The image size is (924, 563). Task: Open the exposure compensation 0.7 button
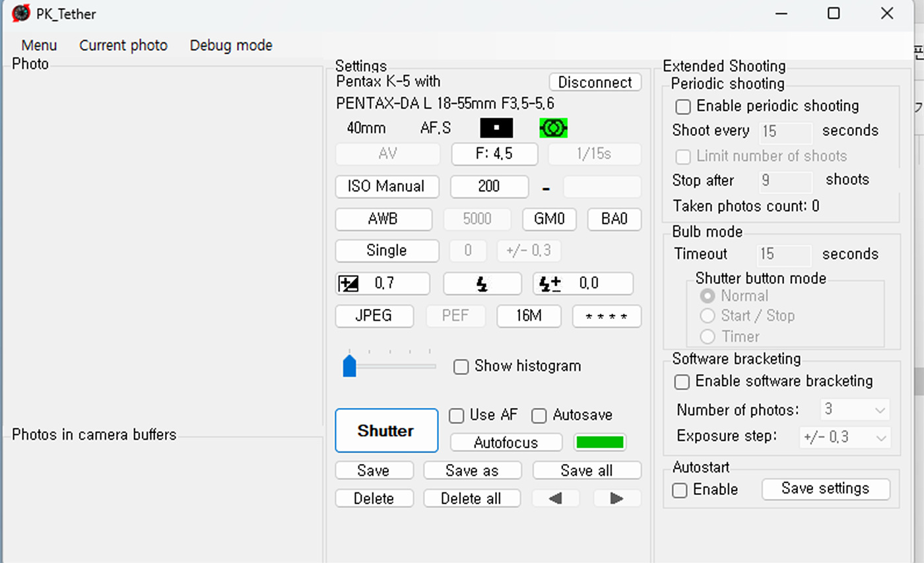tap(383, 284)
